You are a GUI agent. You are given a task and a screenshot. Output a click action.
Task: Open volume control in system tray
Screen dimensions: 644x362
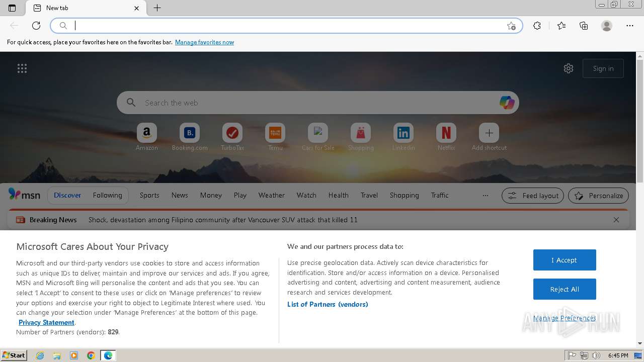(596, 355)
